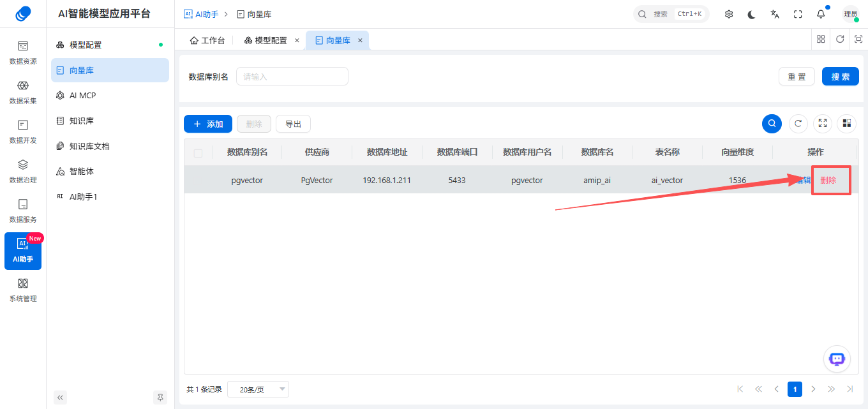
Task: Go to previous page arrow
Action: [x=777, y=389]
